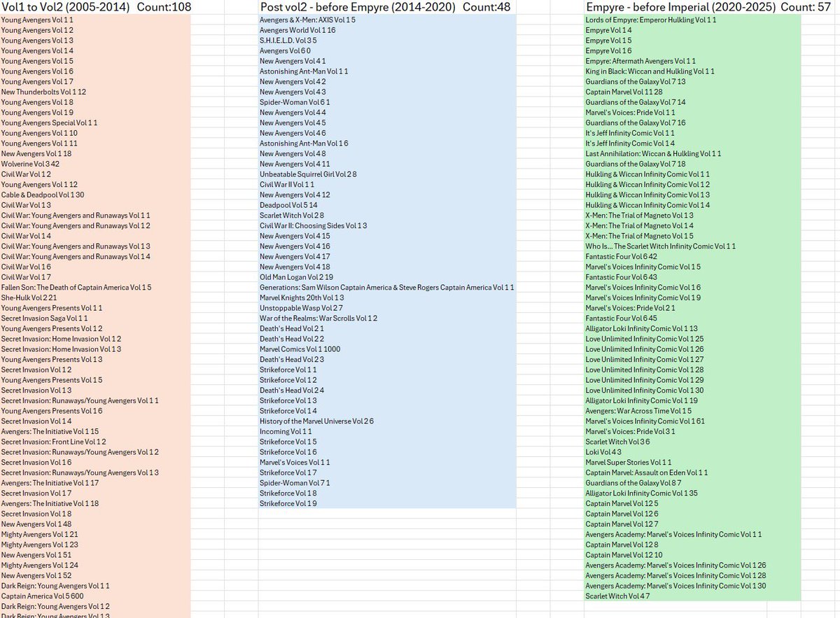Screen dimensions: 840x618
Task: Click 'Young Avengers Presents Vol 1 5'
Action: pos(95,380)
